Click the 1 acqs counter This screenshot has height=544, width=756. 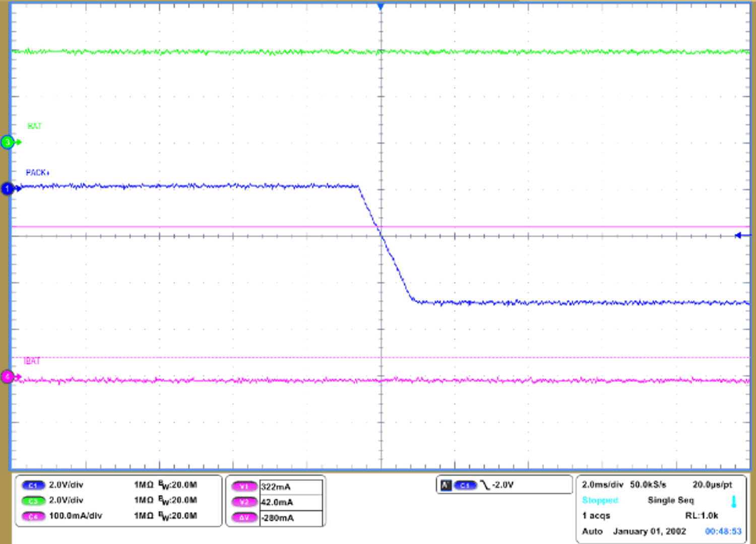pyautogui.click(x=596, y=516)
